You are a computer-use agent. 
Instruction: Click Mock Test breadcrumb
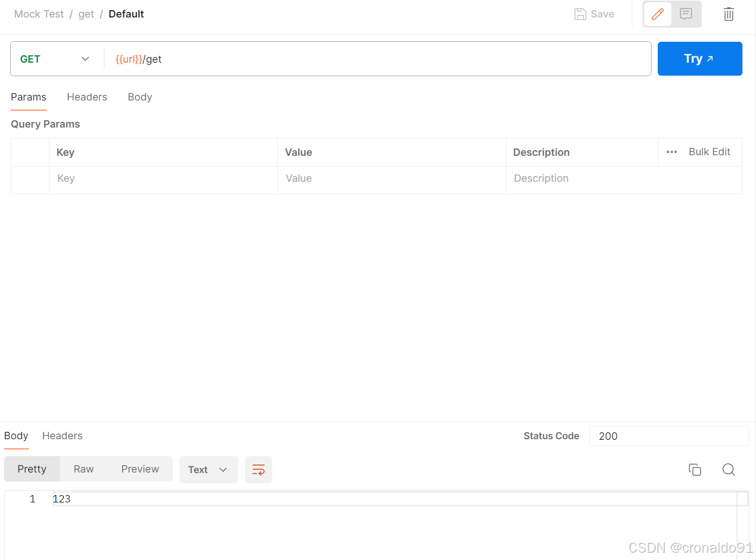click(39, 14)
